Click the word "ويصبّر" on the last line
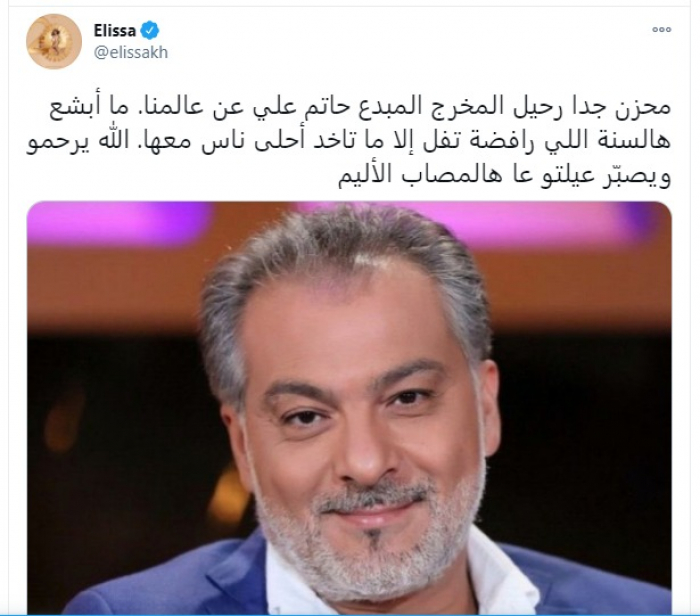700x616 pixels. 641,176
